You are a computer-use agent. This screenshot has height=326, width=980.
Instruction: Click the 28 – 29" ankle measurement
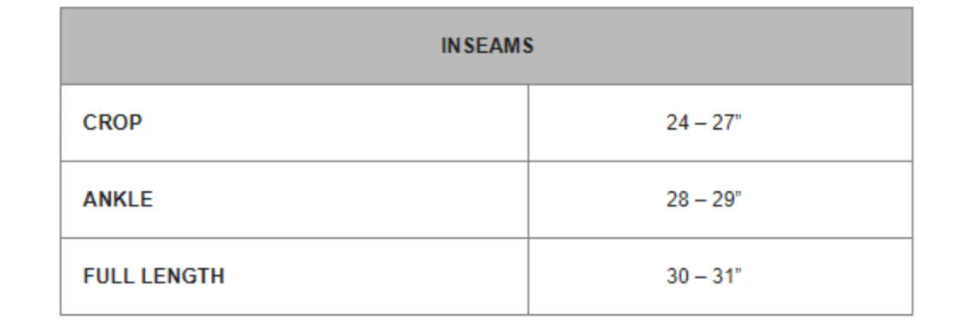(x=703, y=199)
